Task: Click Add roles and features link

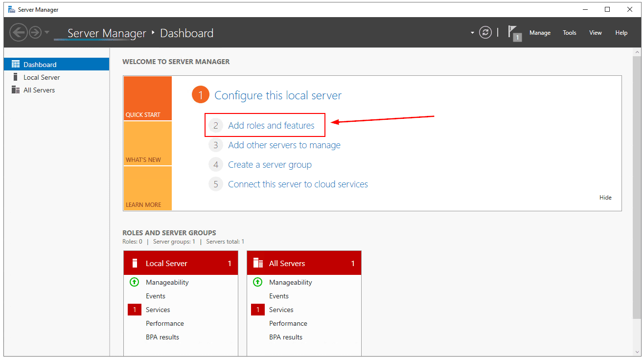Action: [271, 126]
